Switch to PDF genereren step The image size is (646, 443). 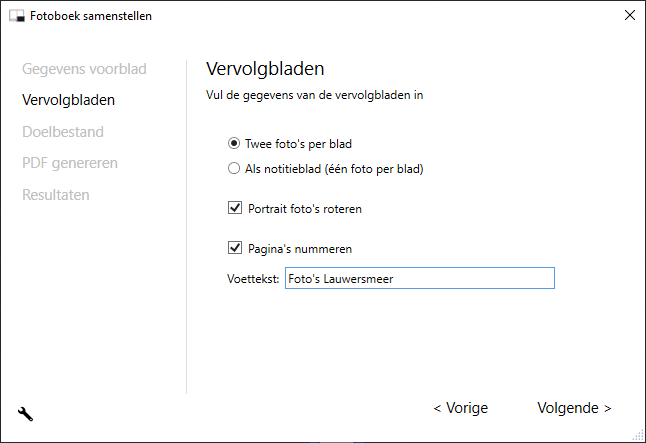(x=70, y=163)
